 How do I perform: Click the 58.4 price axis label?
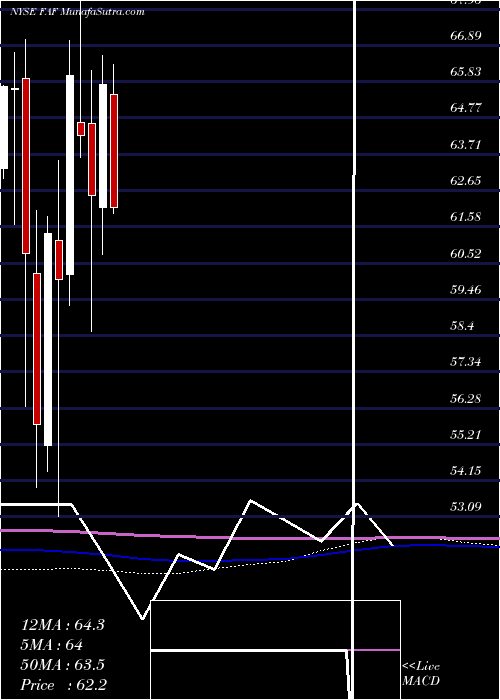point(462,325)
